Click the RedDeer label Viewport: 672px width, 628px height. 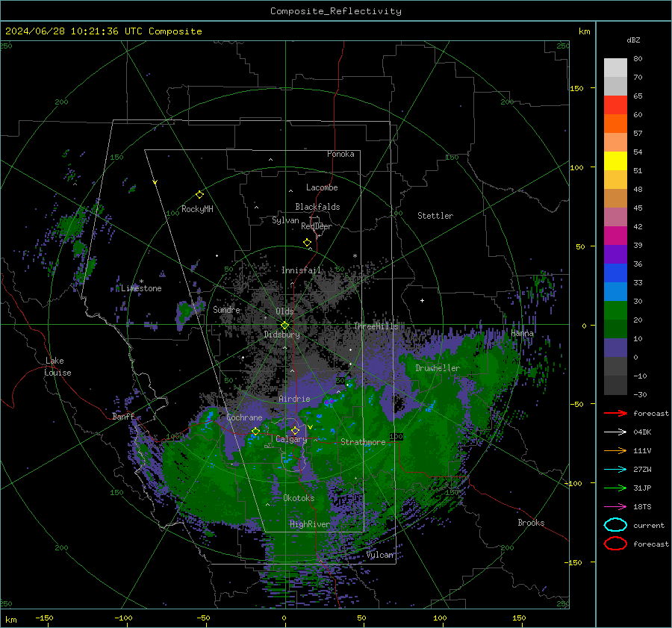pyautogui.click(x=317, y=226)
